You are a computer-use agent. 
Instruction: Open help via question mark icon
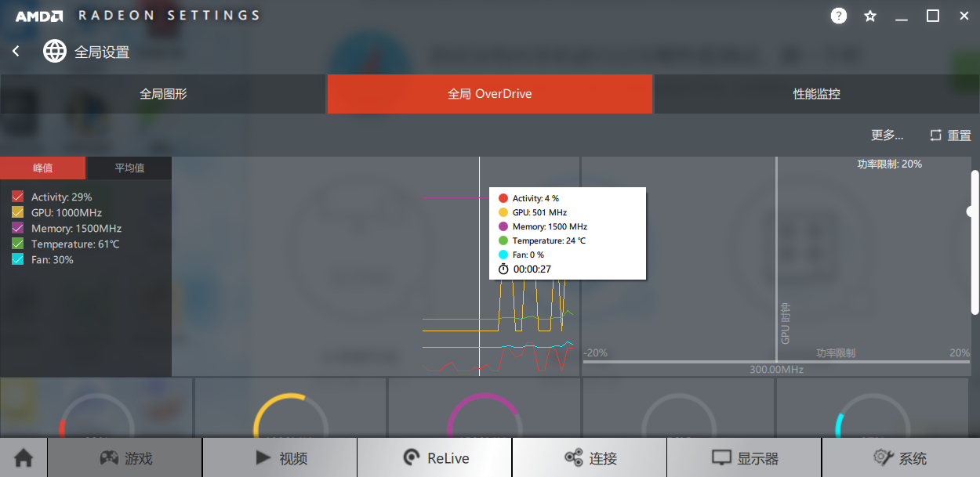839,16
